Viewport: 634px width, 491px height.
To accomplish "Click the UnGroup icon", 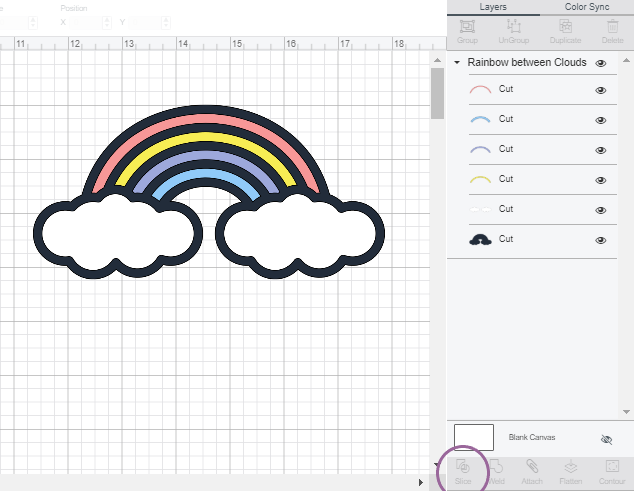I will tap(514, 27).
